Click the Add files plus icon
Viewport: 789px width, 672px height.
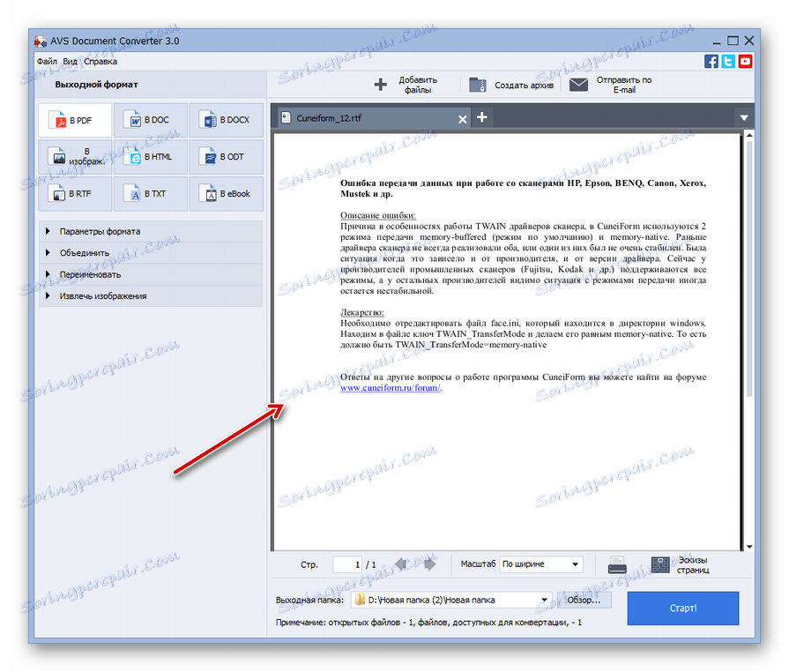[381, 85]
